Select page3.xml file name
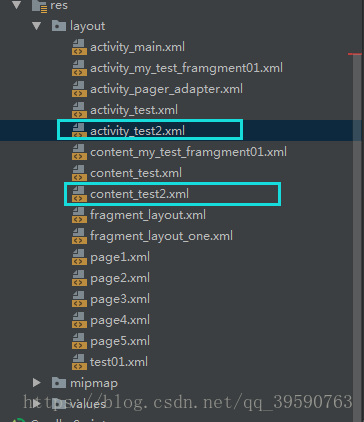 pos(120,300)
